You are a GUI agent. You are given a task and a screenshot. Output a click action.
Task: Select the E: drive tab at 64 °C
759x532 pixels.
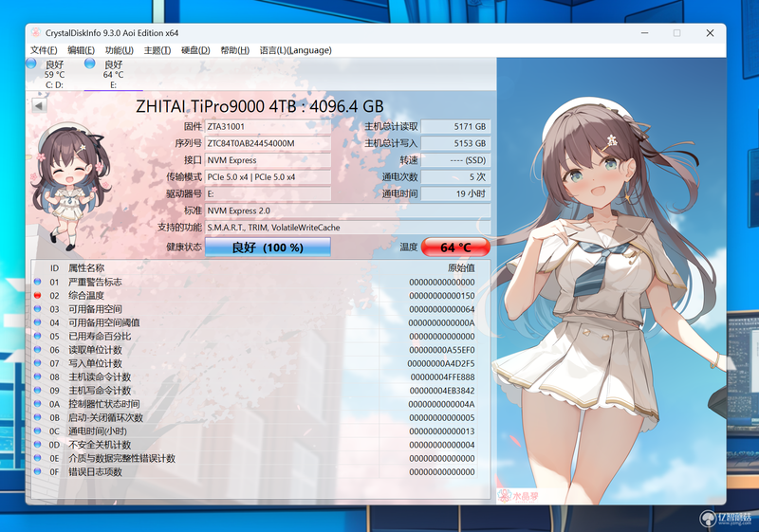click(x=113, y=74)
